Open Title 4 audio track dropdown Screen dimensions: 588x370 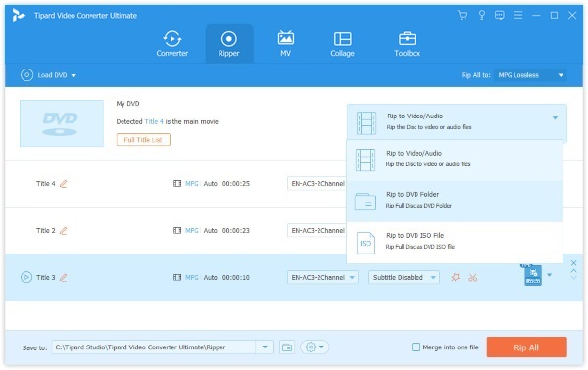tap(318, 183)
